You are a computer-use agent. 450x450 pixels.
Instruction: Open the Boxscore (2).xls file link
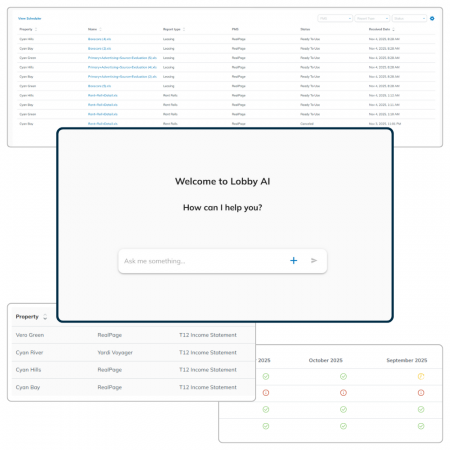click(99, 48)
